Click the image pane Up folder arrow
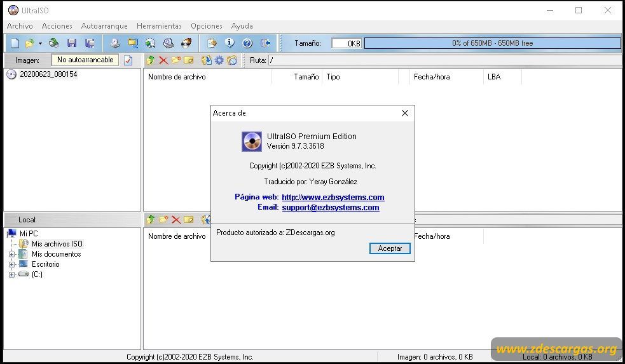Viewport: 625px width, 364px height. [150, 60]
